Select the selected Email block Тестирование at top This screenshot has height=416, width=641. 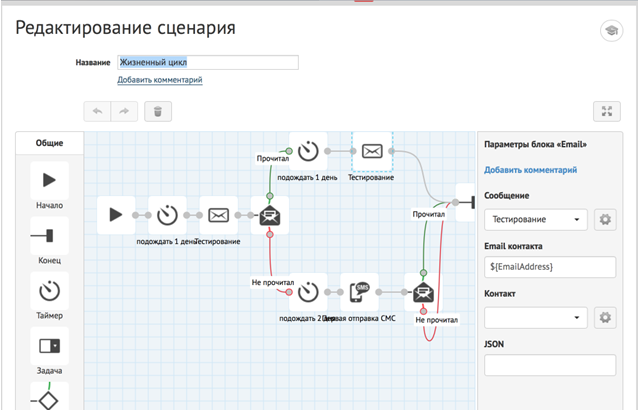pyautogui.click(x=371, y=151)
